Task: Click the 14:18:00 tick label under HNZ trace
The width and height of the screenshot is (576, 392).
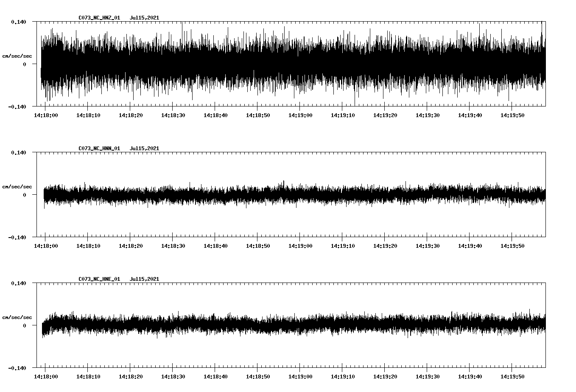Action: click(x=47, y=115)
